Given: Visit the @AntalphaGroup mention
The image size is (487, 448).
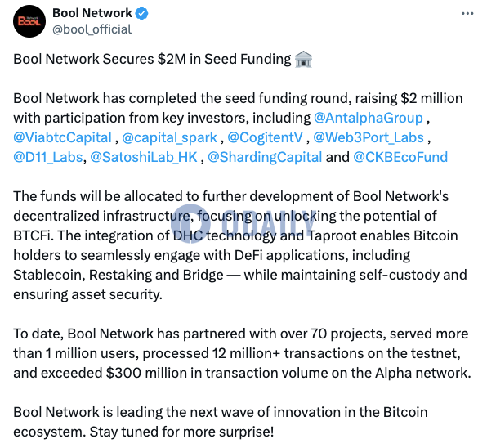Looking at the screenshot, I should point(369,118).
